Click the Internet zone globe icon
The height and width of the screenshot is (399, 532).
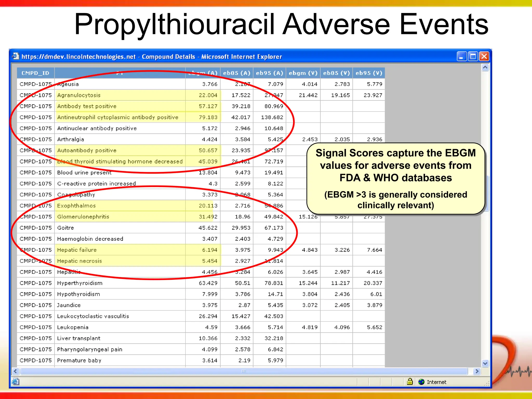point(421,382)
